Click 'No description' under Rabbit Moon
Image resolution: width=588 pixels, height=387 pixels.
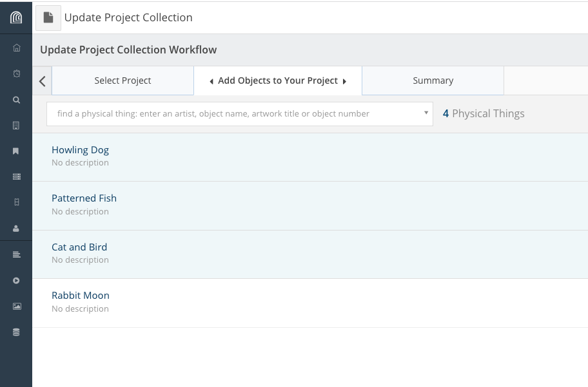click(80, 309)
